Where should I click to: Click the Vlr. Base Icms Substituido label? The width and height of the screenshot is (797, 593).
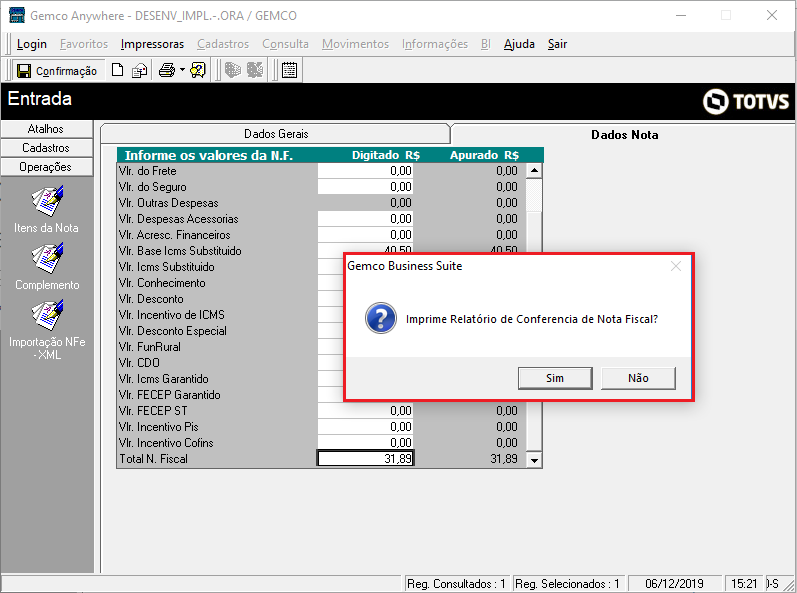point(180,251)
